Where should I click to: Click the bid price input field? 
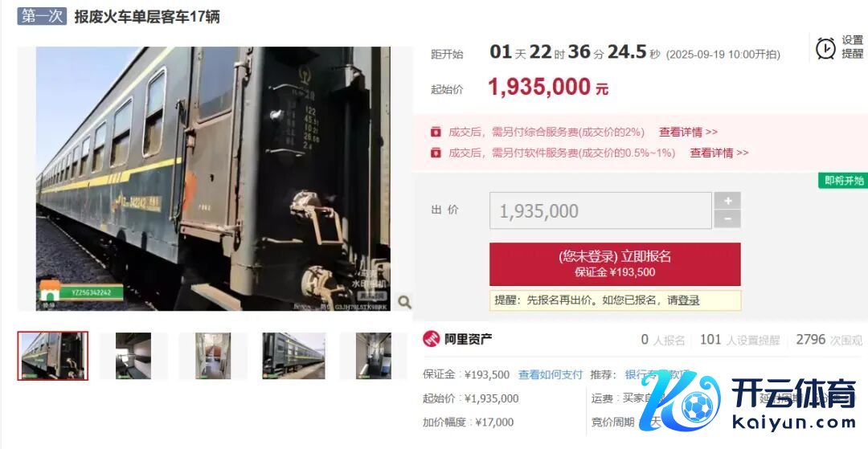click(600, 210)
